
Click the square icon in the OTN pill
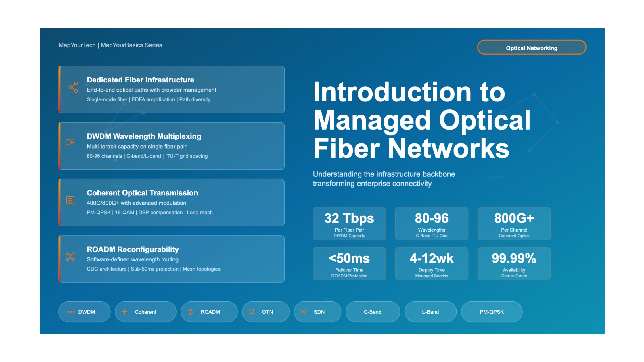(x=252, y=312)
